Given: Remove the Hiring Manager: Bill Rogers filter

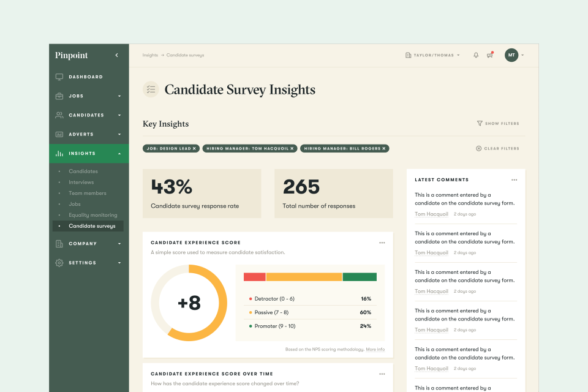Looking at the screenshot, I should (x=383, y=149).
